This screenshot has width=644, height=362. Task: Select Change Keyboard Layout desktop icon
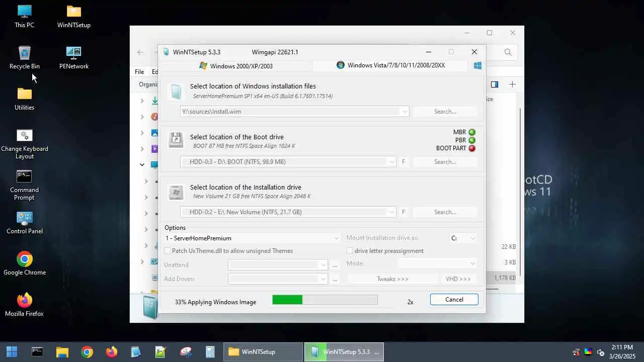[x=24, y=144]
